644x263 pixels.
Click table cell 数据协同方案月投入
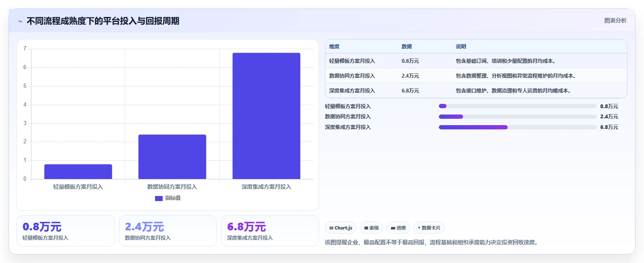point(352,76)
